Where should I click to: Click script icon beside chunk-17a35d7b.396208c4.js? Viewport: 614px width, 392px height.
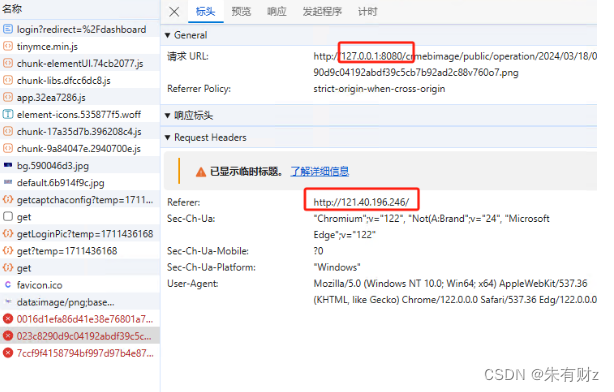pos(8,131)
